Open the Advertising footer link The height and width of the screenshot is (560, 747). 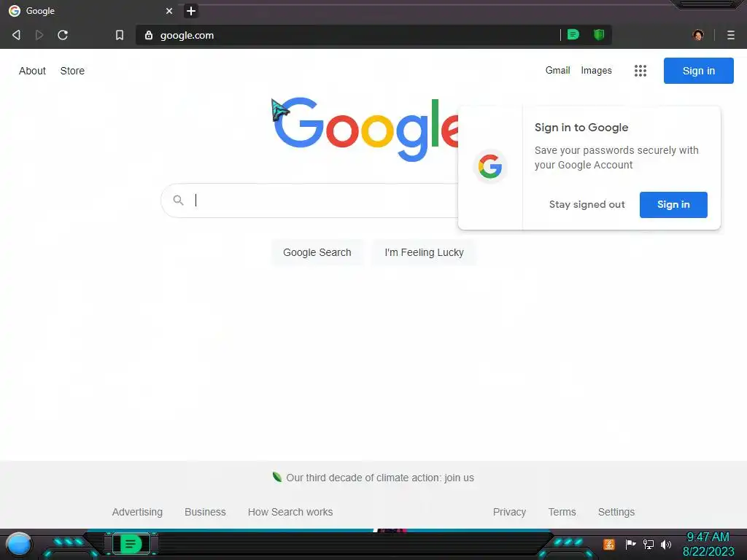pos(137,512)
